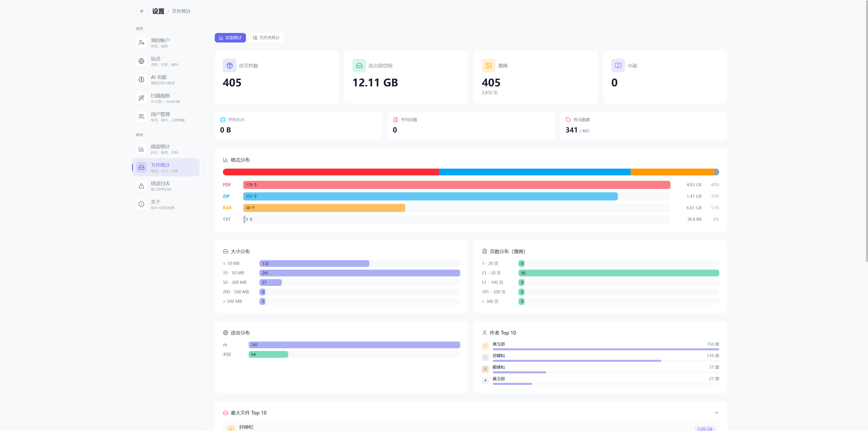
Task: Click the RAR 68 个 bar
Action: 324,208
